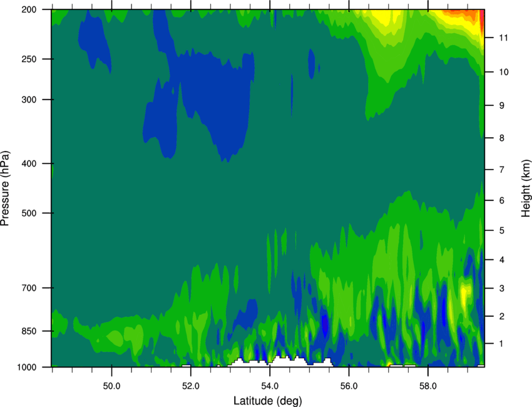
Task: Click the 6 km height label
Action: [x=502, y=200]
